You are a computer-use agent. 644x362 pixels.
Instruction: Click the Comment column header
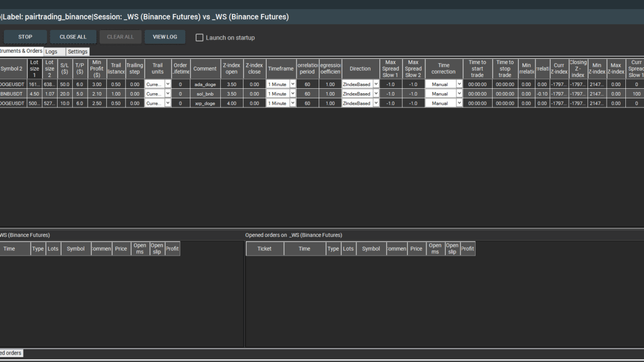pos(204,68)
